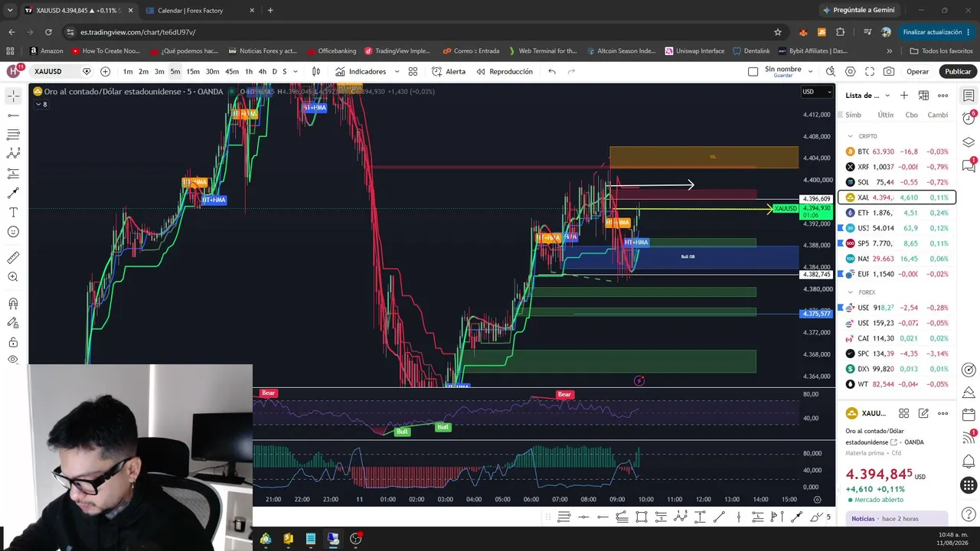
Task: Enter fullscreen chart mode
Action: (x=869, y=71)
